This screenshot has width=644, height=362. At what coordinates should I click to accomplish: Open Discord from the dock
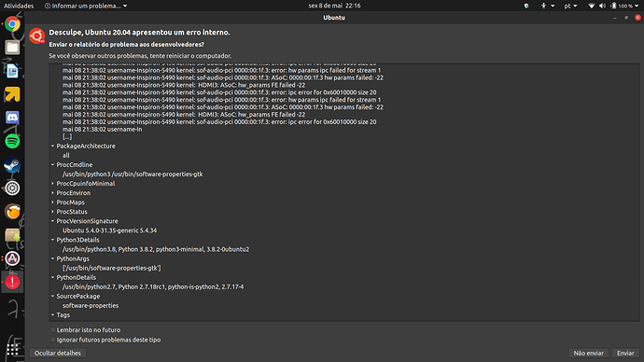pos(12,118)
